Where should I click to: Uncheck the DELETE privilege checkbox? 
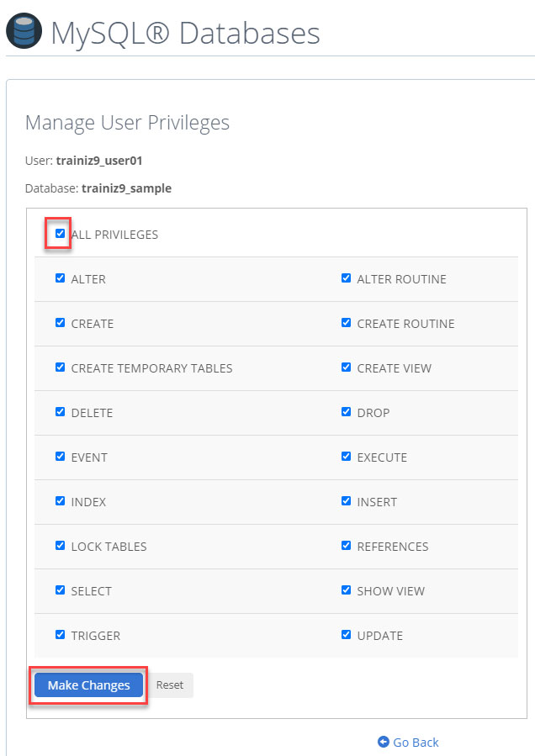pyautogui.click(x=60, y=412)
